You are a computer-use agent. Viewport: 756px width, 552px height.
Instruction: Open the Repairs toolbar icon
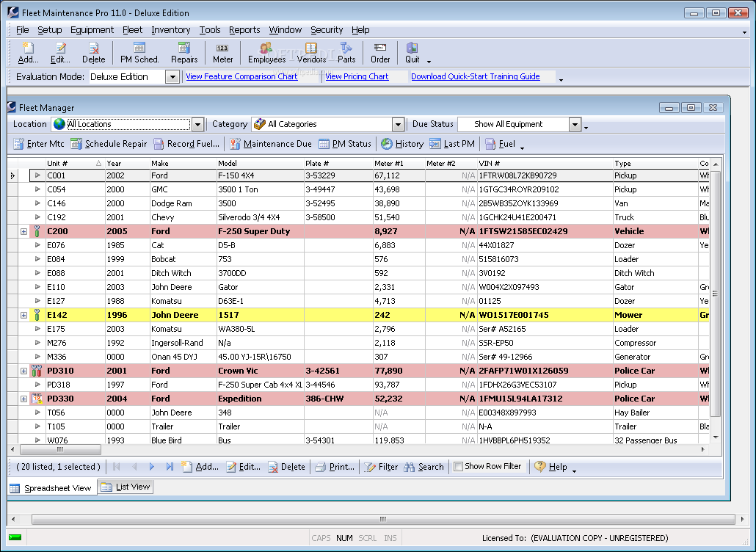click(x=184, y=53)
